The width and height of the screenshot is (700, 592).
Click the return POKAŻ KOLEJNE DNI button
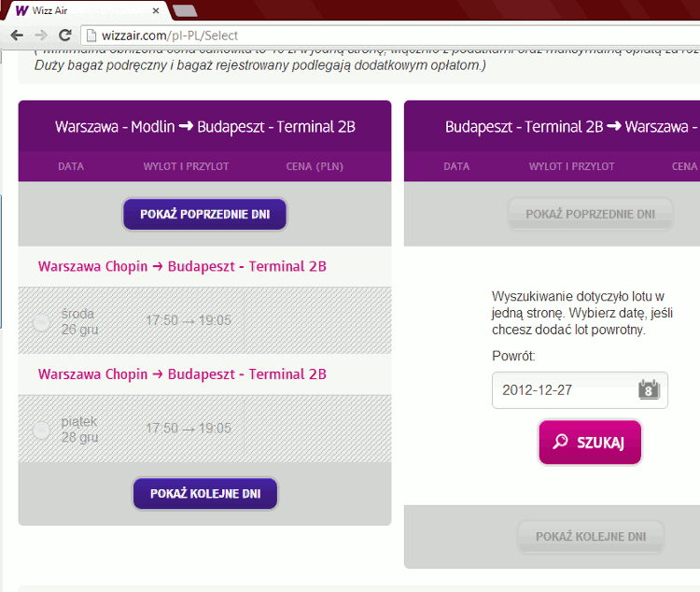pyautogui.click(x=590, y=537)
